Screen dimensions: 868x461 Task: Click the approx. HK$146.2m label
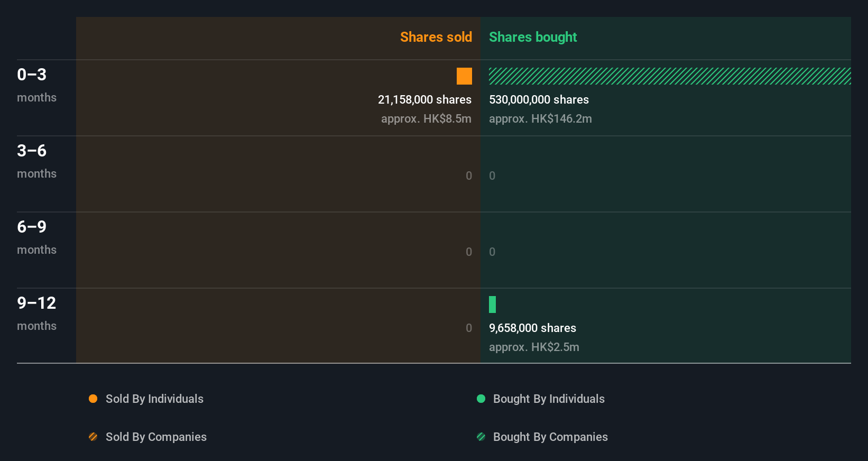point(540,118)
